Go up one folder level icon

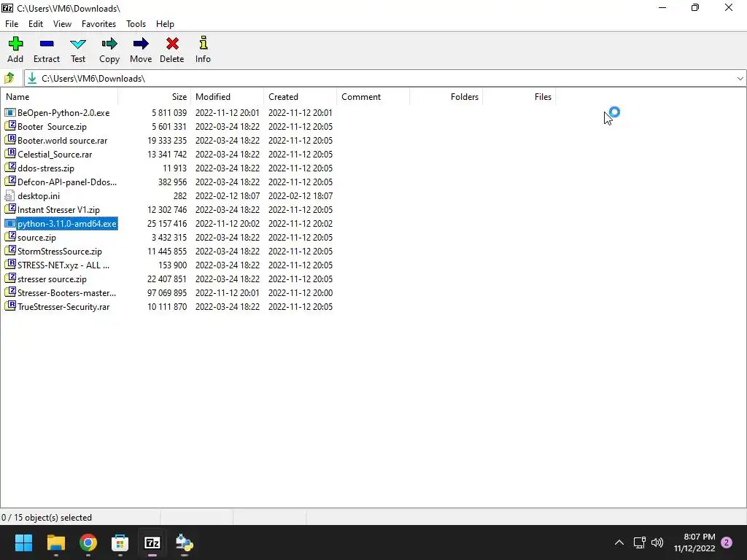pyautogui.click(x=9, y=78)
